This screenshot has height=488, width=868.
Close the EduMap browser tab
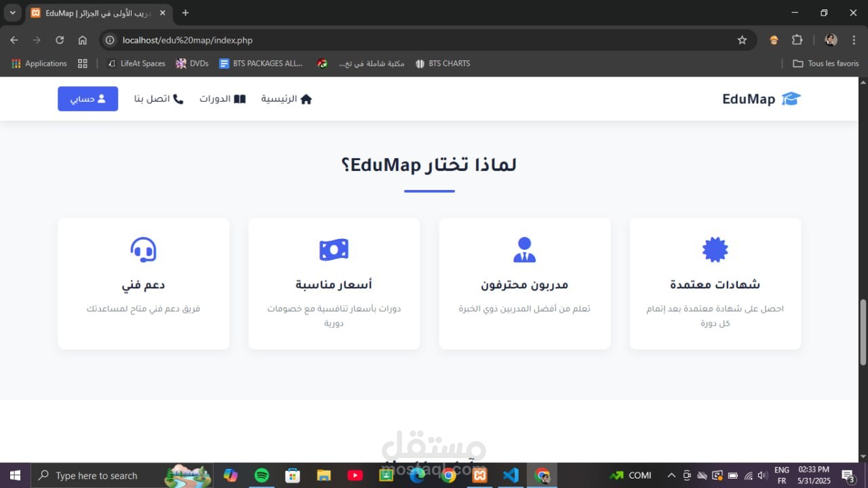tap(162, 13)
